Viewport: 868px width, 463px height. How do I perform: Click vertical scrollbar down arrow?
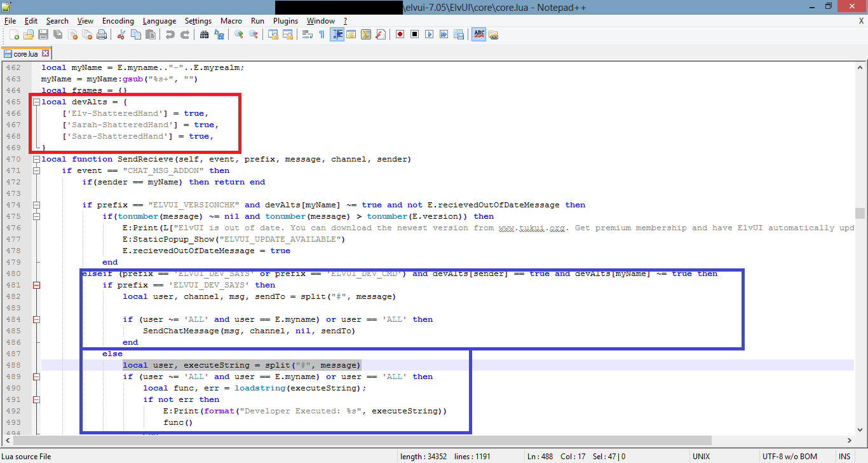860,430
